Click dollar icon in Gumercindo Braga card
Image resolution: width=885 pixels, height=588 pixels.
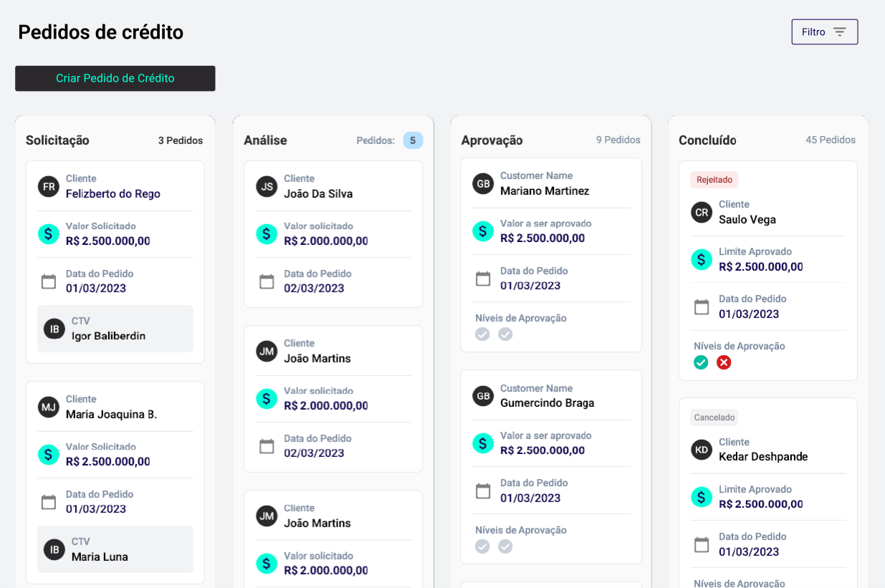click(x=483, y=443)
